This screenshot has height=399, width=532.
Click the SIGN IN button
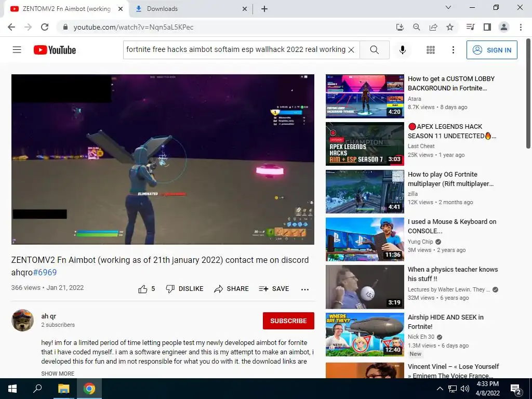[491, 50]
